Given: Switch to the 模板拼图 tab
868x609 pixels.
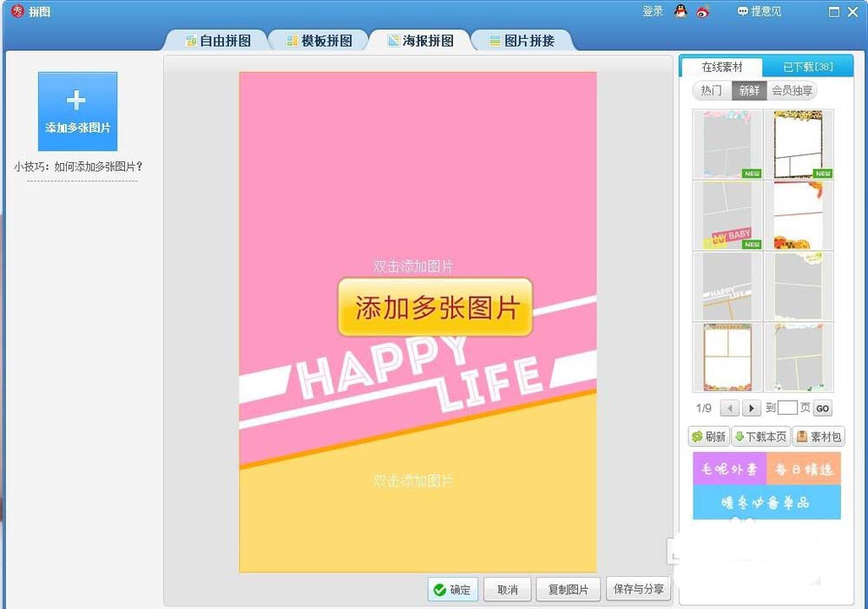Looking at the screenshot, I should [319, 41].
